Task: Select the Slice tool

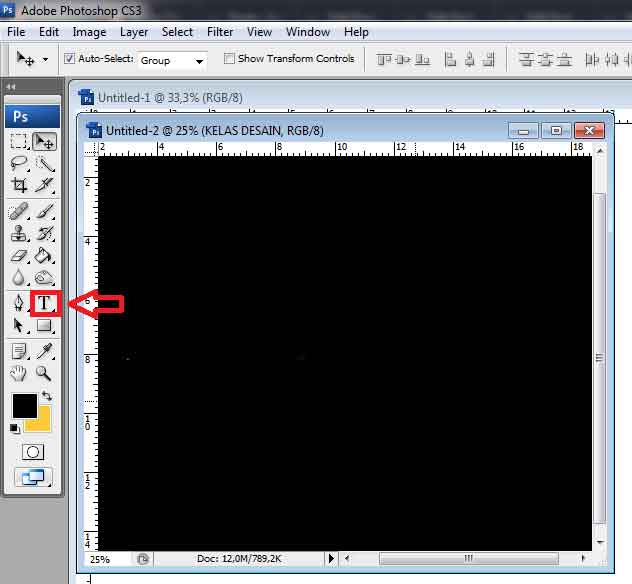Action: tap(44, 185)
